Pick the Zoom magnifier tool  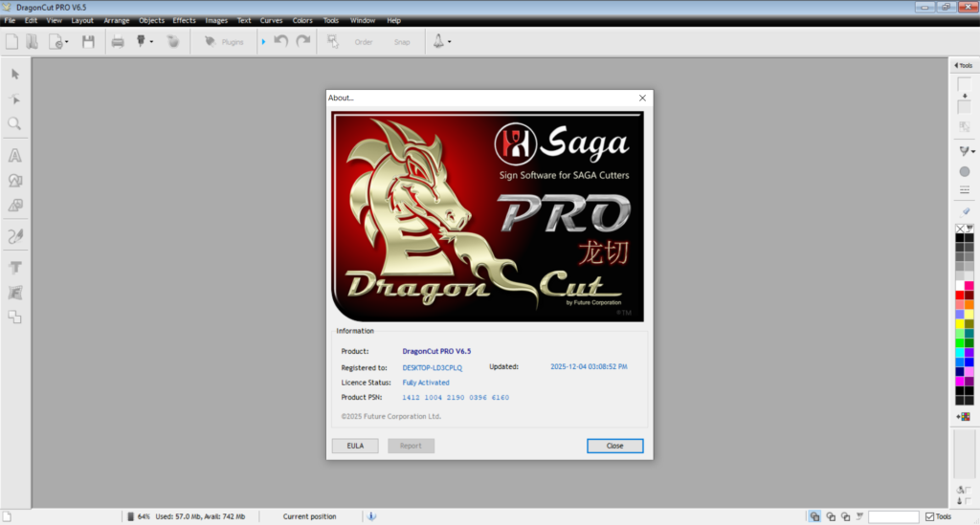click(15, 123)
